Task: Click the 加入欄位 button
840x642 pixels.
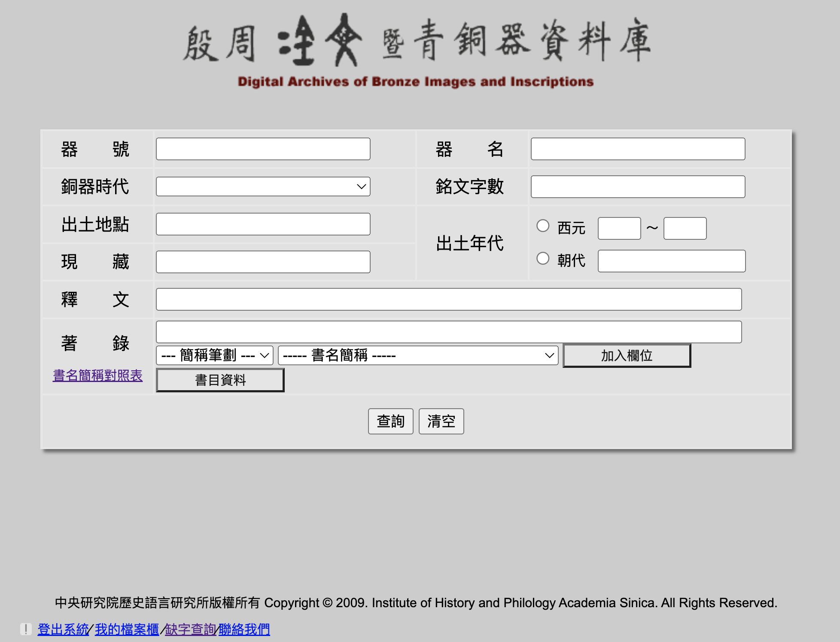Action: (627, 355)
